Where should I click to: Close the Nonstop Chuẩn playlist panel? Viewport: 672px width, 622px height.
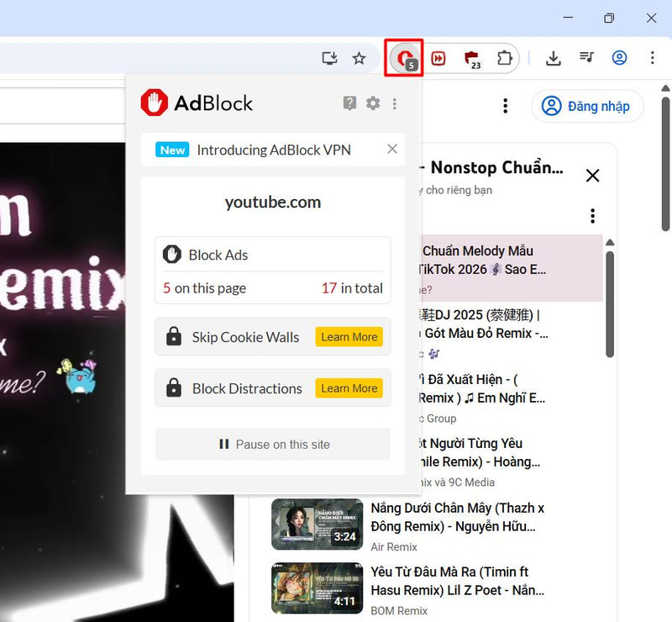pos(593,175)
